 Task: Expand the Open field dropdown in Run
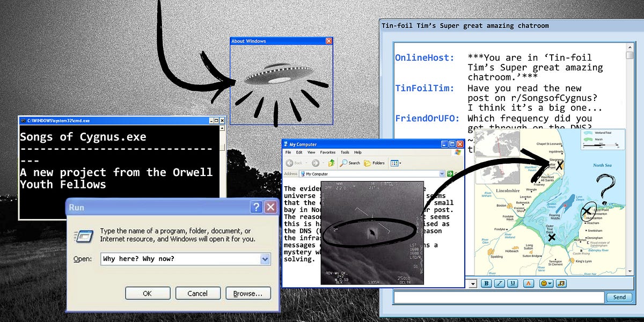(x=265, y=259)
